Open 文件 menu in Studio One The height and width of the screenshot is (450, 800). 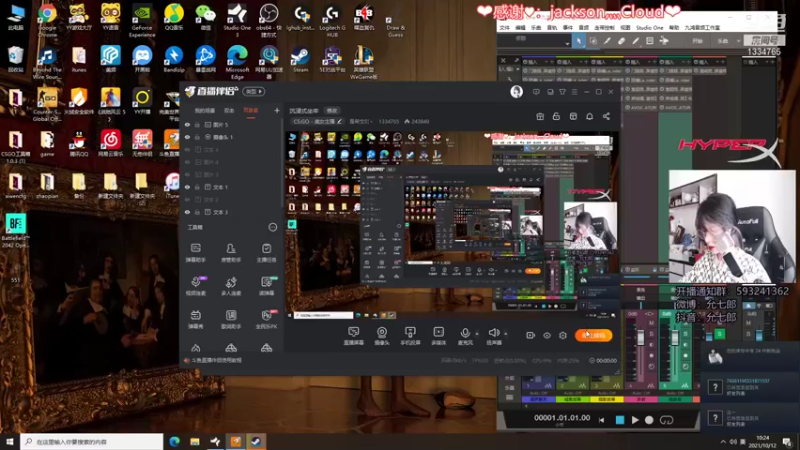click(505, 28)
